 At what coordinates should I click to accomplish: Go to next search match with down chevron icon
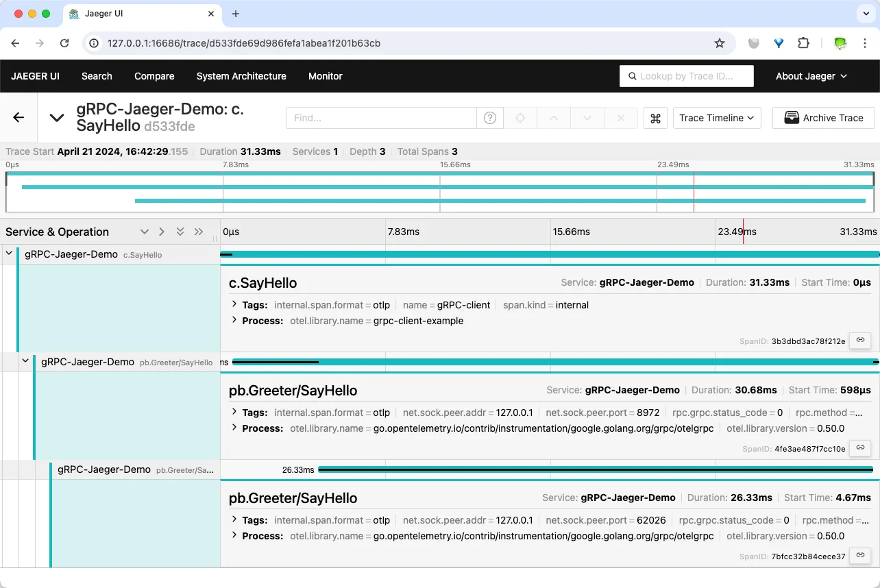(x=587, y=117)
